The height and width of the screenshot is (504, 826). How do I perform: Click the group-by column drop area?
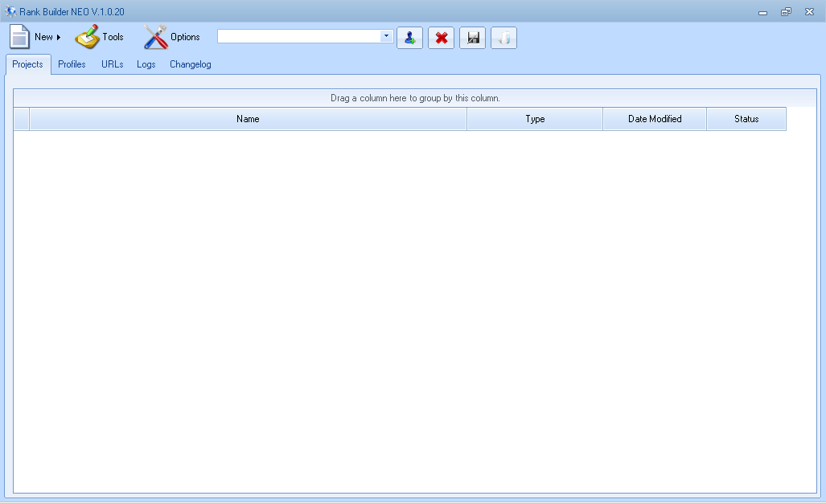click(413, 96)
